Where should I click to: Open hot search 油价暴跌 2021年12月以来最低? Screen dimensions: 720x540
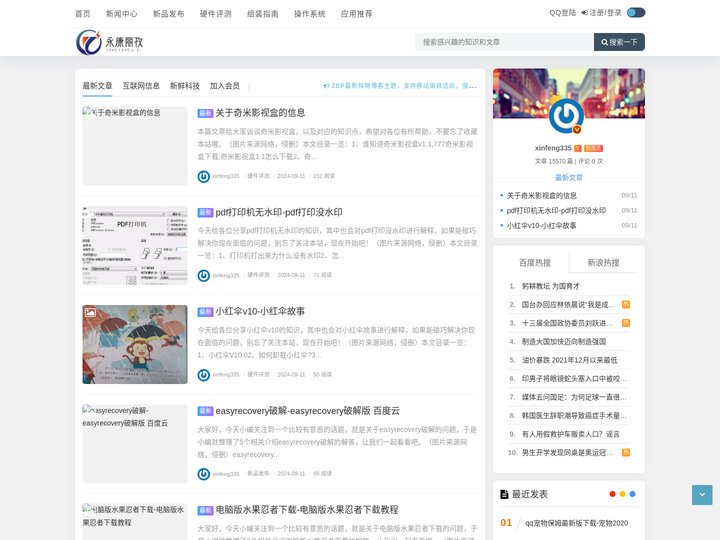click(569, 360)
